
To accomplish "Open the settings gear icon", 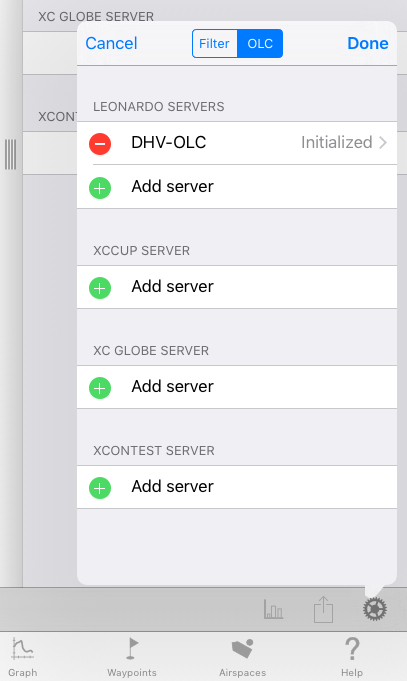I will click(x=374, y=609).
